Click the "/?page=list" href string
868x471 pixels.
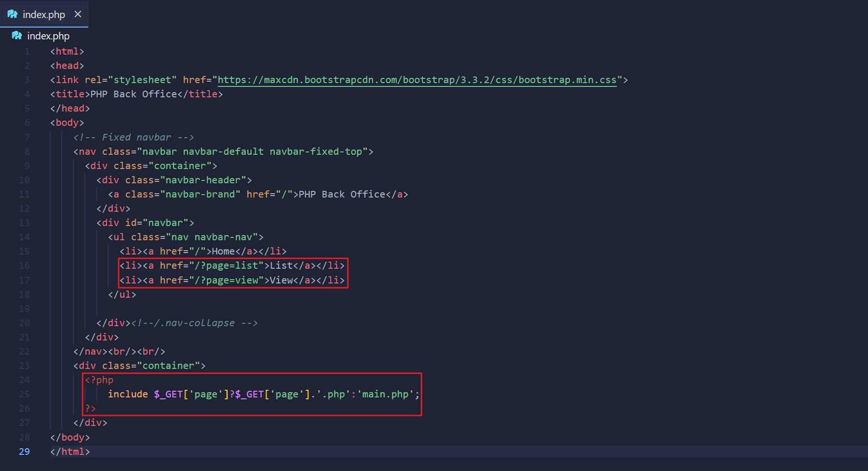(x=226, y=265)
